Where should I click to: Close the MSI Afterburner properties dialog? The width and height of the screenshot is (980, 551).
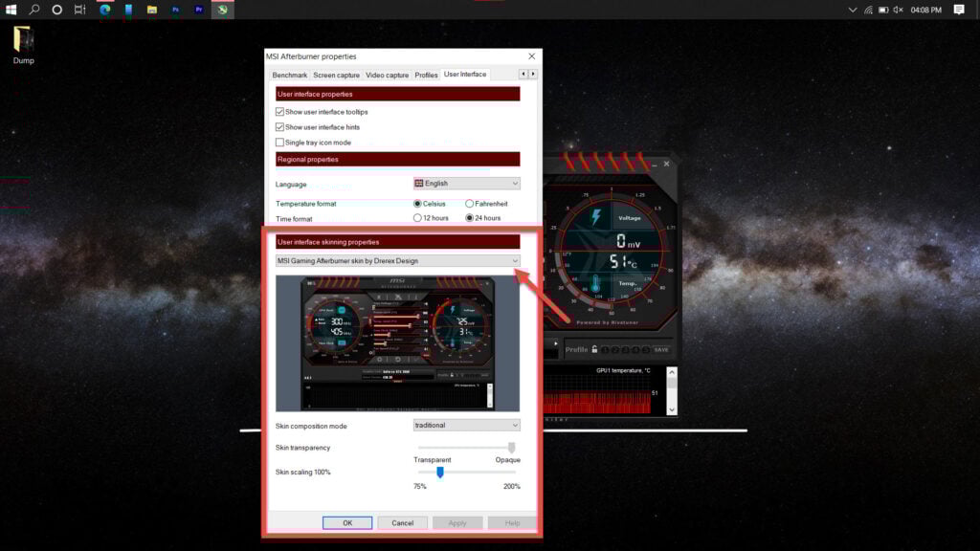click(532, 56)
